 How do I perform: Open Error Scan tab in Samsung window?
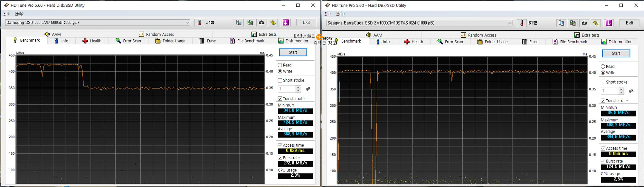(x=128, y=41)
